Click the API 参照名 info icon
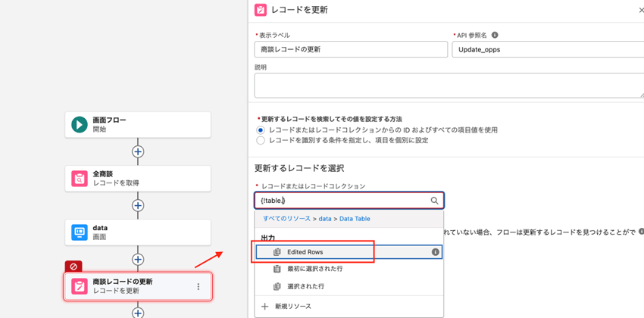This screenshot has height=318, width=644. 495,35
